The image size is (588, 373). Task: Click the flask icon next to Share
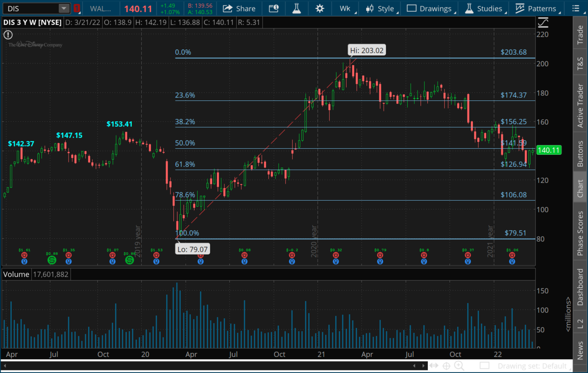click(x=296, y=8)
